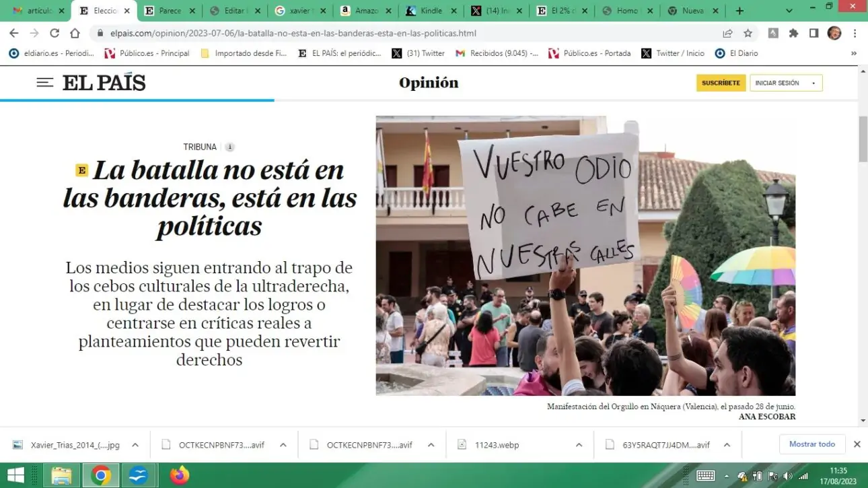Open Firefox from the taskbar
The height and width of the screenshot is (488, 868).
[180, 475]
